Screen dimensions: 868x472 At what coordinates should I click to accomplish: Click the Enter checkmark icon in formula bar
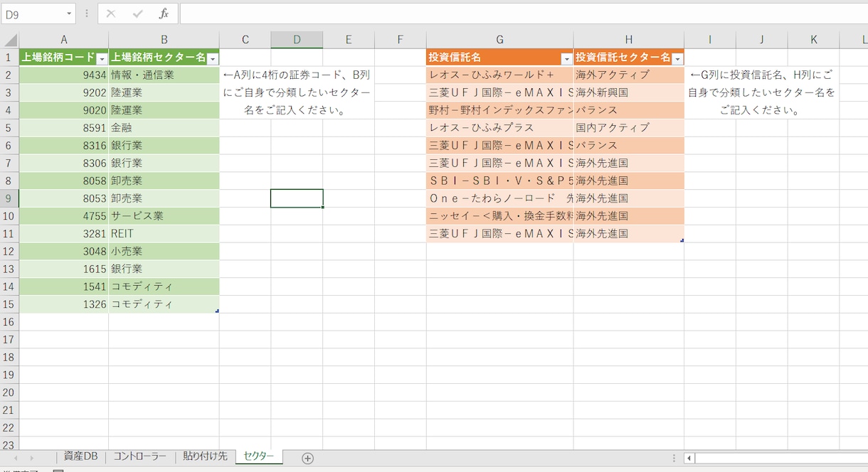click(137, 14)
